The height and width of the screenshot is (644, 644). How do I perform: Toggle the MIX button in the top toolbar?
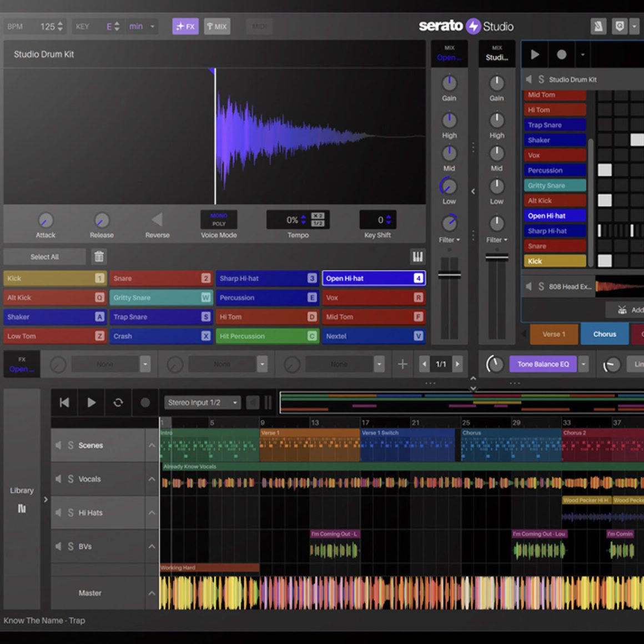pos(217,26)
